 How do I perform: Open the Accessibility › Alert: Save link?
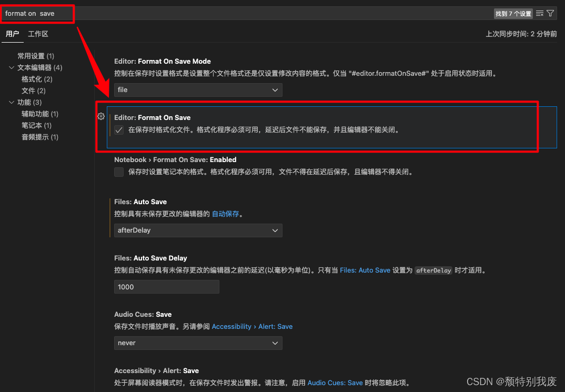tap(252, 326)
